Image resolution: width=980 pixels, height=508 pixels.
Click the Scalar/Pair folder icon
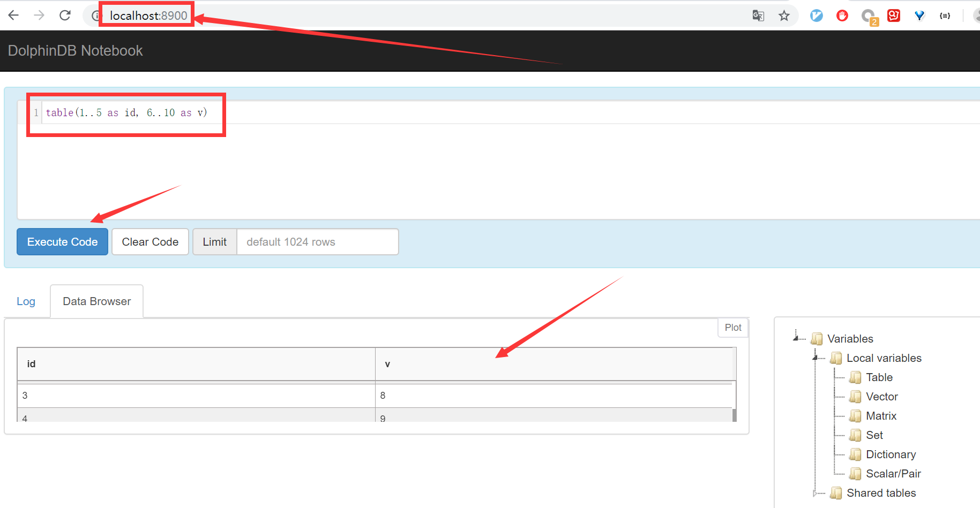[855, 474]
